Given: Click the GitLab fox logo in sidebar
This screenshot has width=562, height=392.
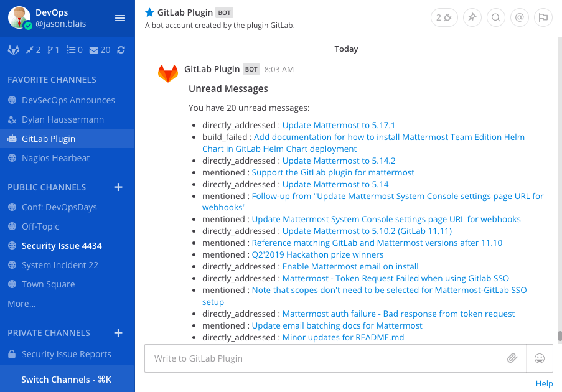Looking at the screenshot, I should click(x=14, y=50).
